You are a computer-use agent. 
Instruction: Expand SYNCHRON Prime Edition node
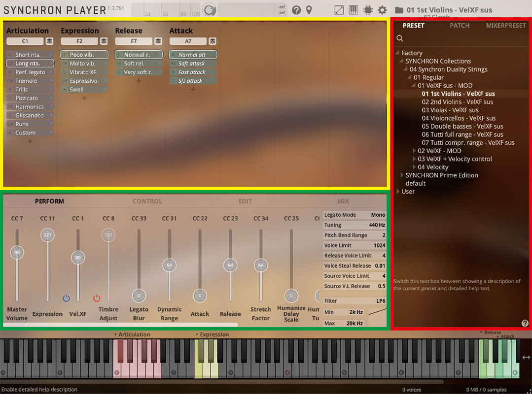coord(402,175)
